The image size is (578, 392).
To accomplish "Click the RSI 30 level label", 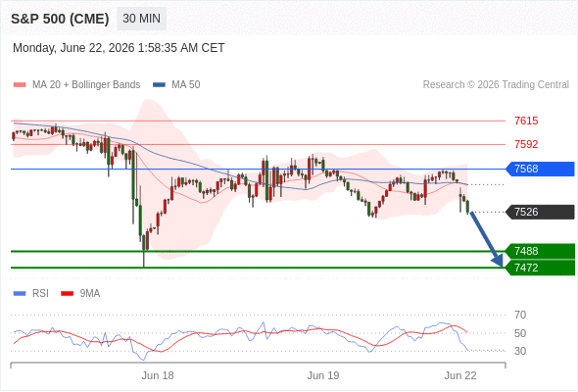I will click(520, 351).
